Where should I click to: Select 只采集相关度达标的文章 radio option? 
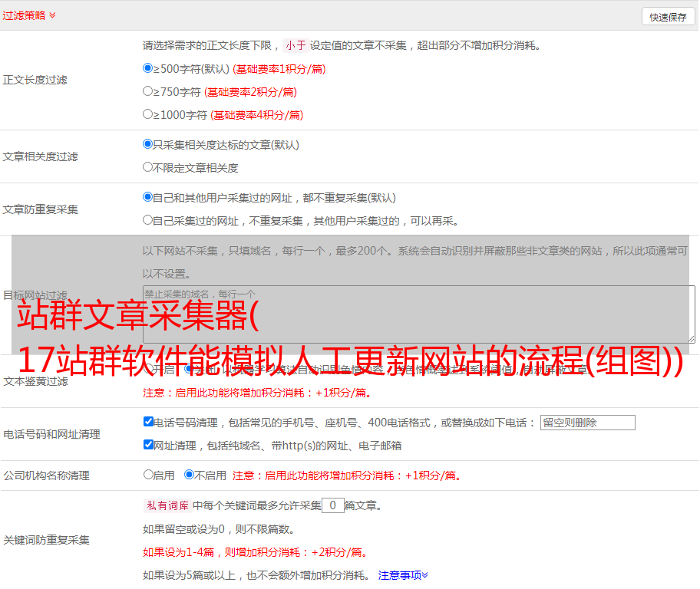(x=148, y=143)
